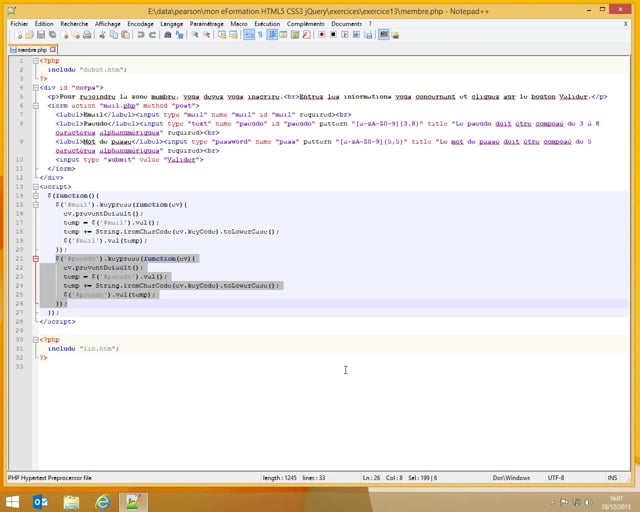
Task: Open the Affichage menu
Action: [108, 24]
